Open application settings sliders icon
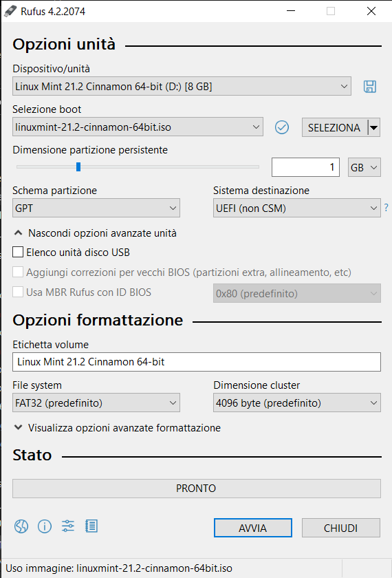The height and width of the screenshot is (578, 392). pyautogui.click(x=68, y=526)
